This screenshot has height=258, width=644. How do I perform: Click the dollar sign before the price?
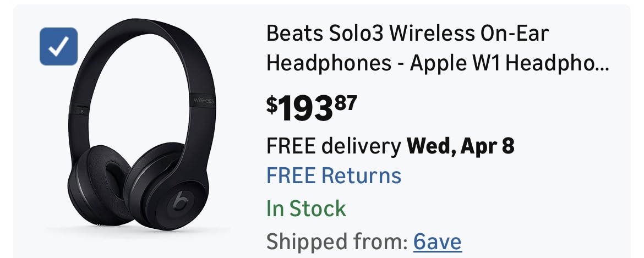[272, 104]
